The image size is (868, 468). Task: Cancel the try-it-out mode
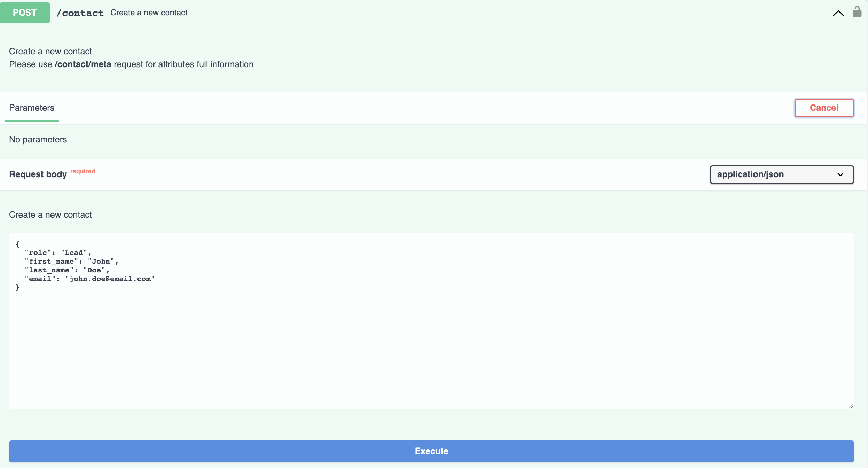(824, 108)
